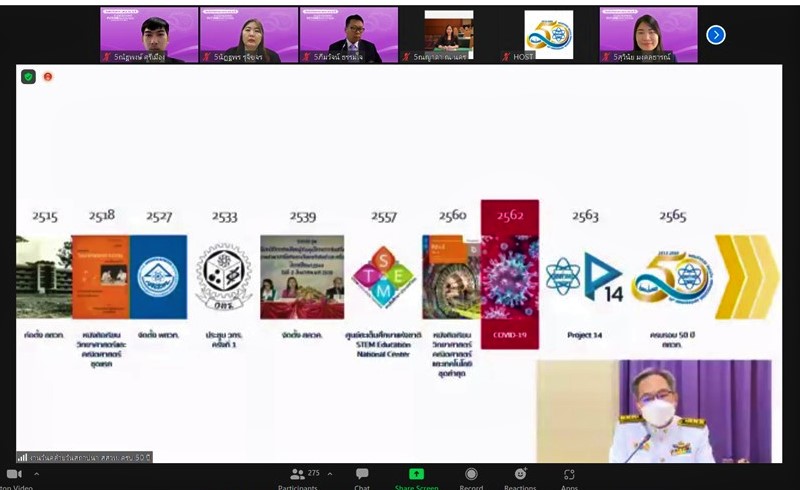Click the atom logo beside Project 14 mark

point(563,277)
